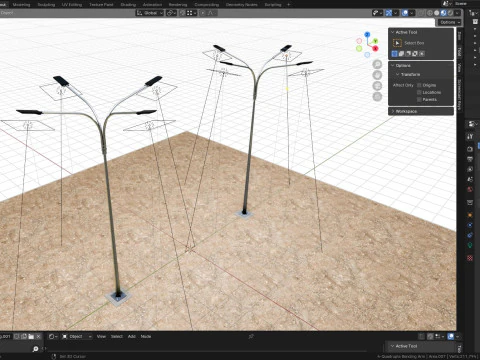Select the Invert selection mode icon
The width and height of the screenshot is (480, 360).
[415, 54]
